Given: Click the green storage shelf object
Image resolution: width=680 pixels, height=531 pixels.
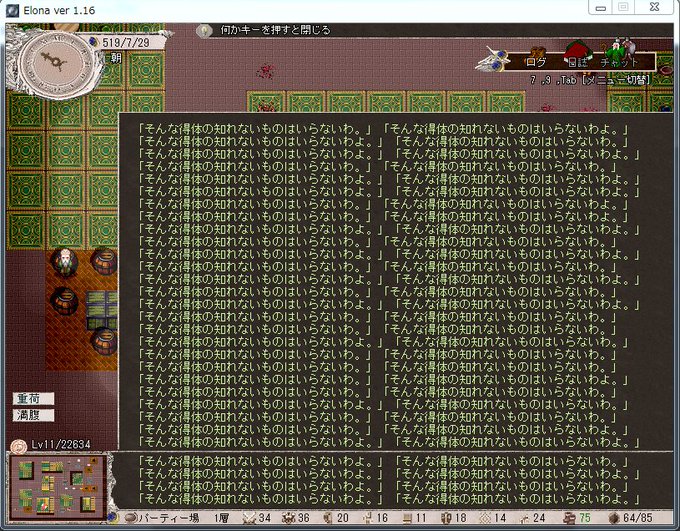Looking at the screenshot, I should 102,310.
